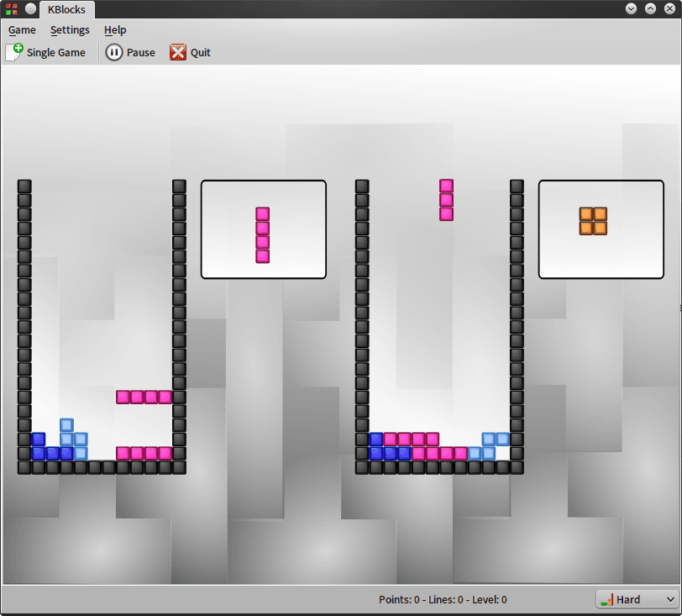Minimize the KBlocks window
Viewport: 682px width, 616px height.
coord(631,8)
